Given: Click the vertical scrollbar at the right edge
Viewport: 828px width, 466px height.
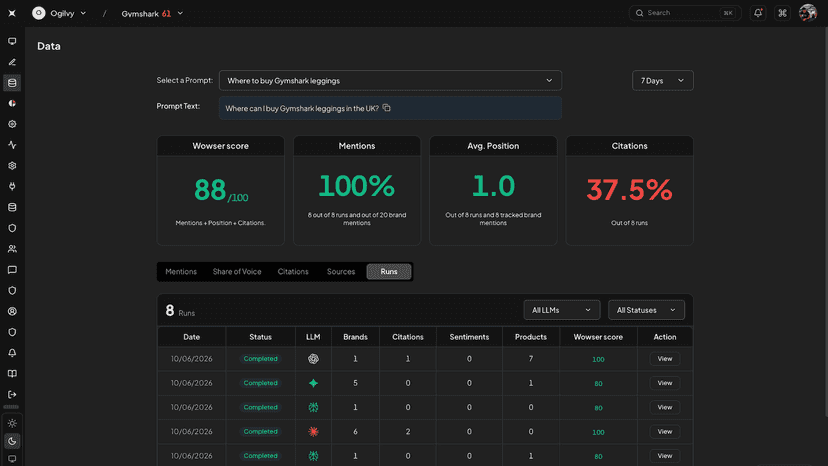Looking at the screenshot, I should (825, 222).
